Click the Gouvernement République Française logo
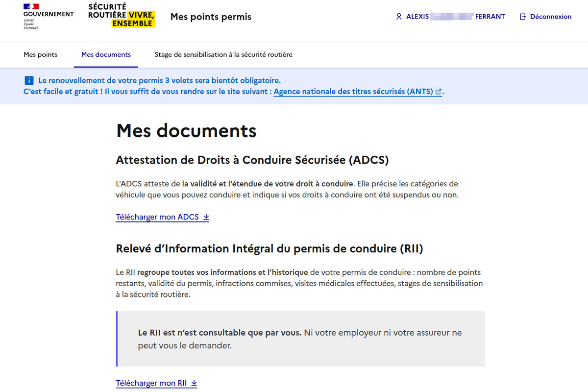The image size is (588, 392). (x=48, y=16)
